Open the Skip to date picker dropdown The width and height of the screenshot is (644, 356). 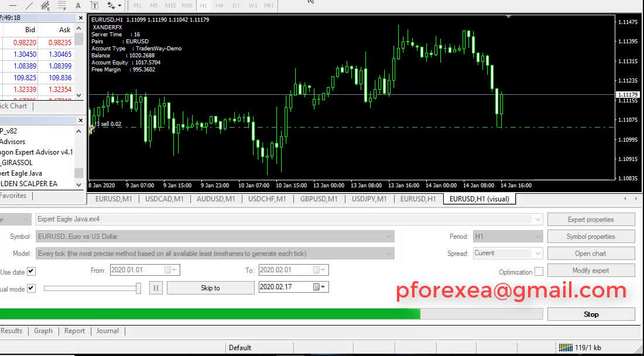[323, 287]
